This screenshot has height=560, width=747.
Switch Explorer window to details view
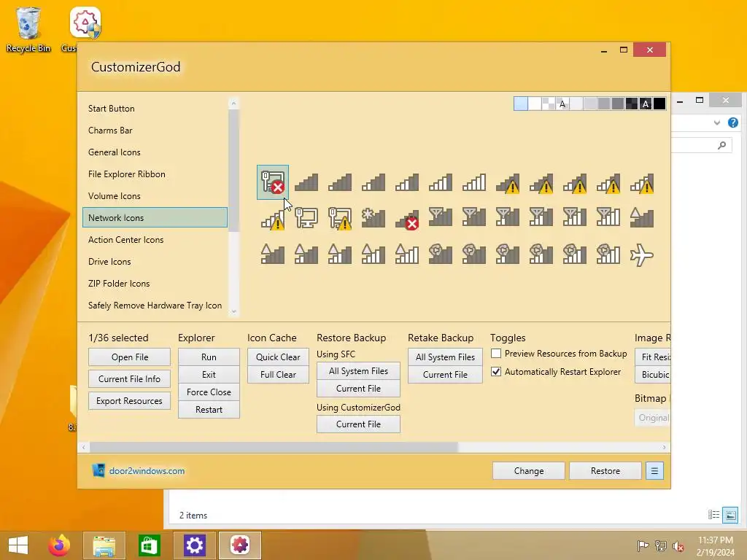[x=713, y=515]
